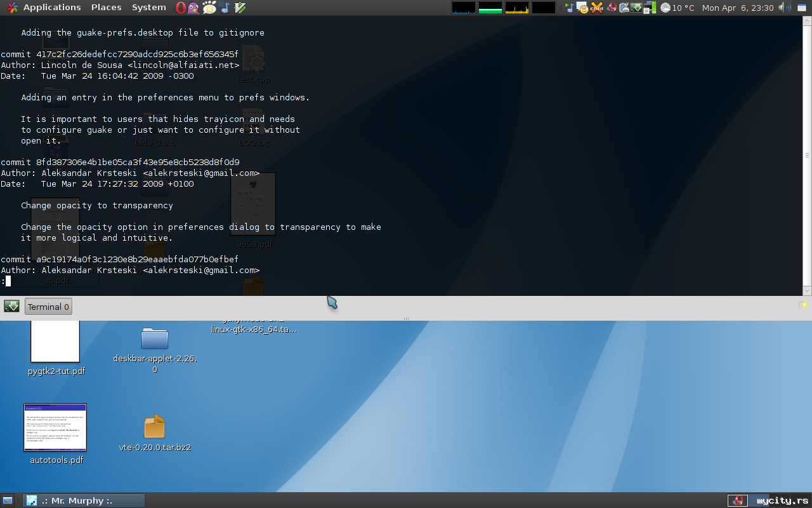The height and width of the screenshot is (508, 812).
Task: Click the volume speaker icon
Action: click(x=785, y=8)
